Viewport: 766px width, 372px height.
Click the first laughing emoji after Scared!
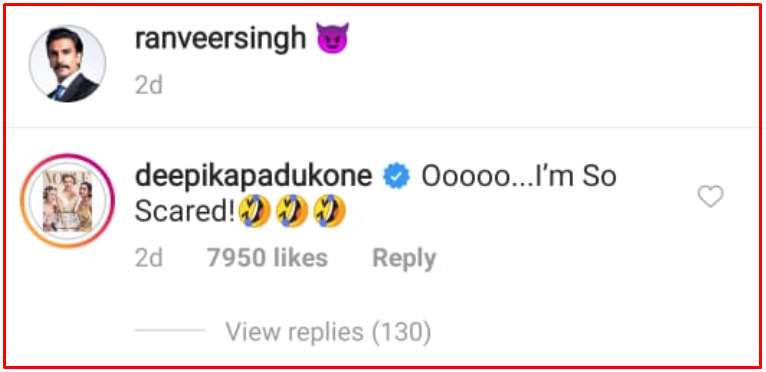click(254, 212)
